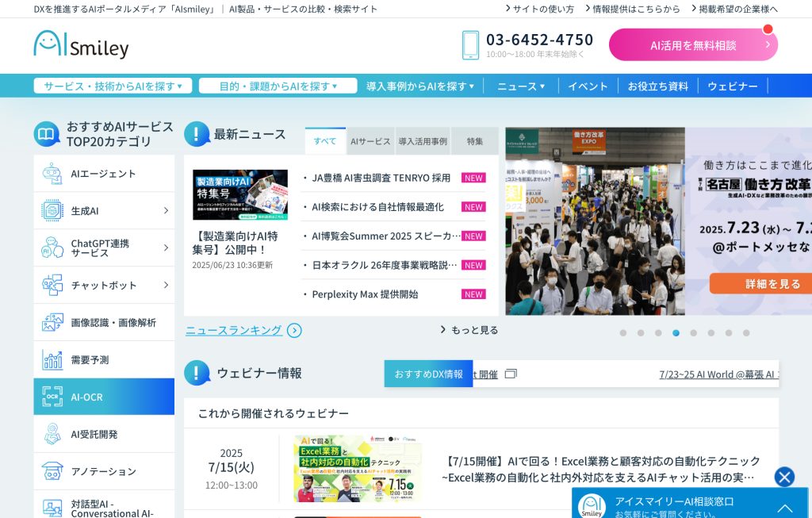Expand the AI相談窓口 chat widget chevron
Screen dimensions: 812x518
point(784,508)
